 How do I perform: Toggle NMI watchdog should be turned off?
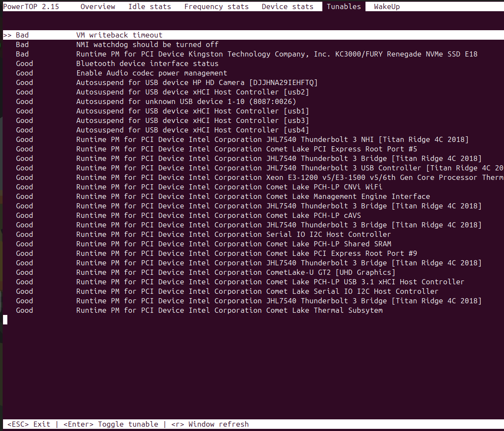tap(147, 45)
